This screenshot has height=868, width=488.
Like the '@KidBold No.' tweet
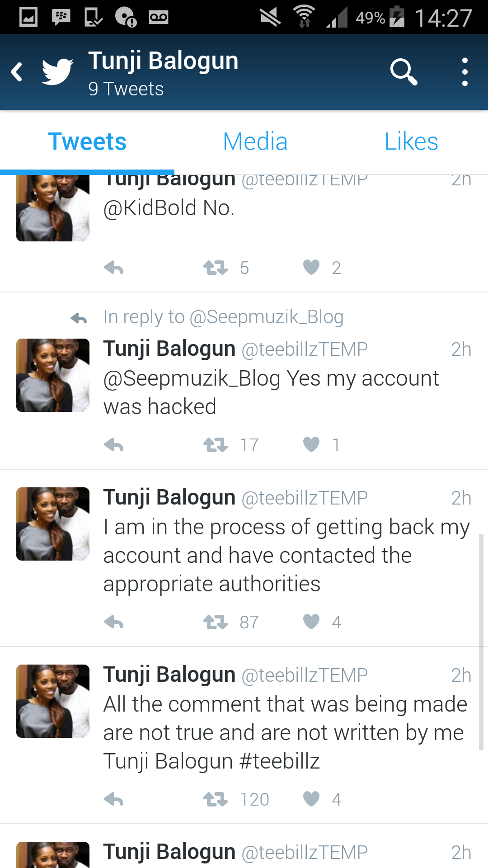[x=311, y=267]
